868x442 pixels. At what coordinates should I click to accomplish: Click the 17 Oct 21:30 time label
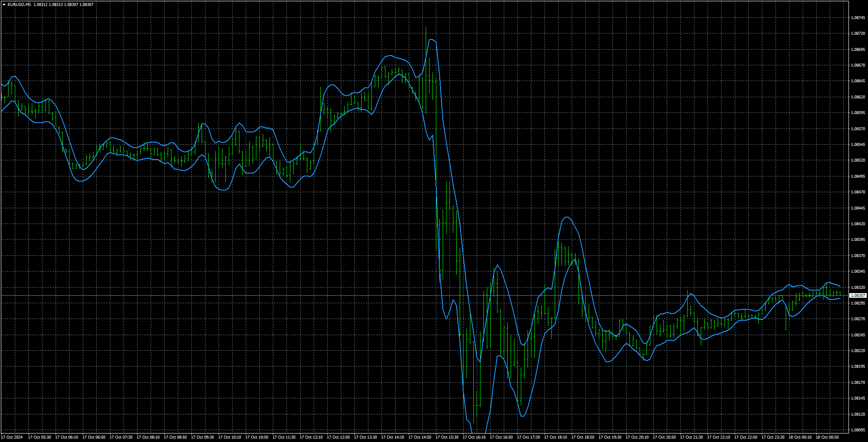(x=691, y=437)
